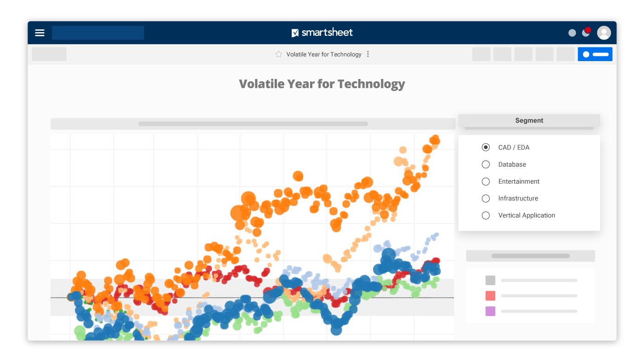This screenshot has height=362, width=644.
Task: Click the blue button in the toolbar
Action: pyautogui.click(x=595, y=54)
